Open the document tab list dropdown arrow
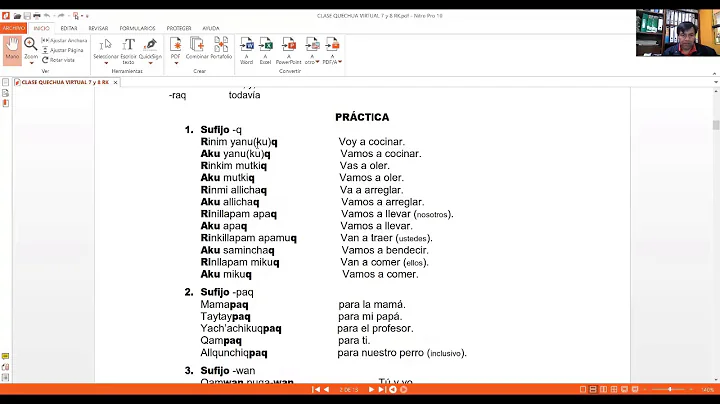 point(715,82)
